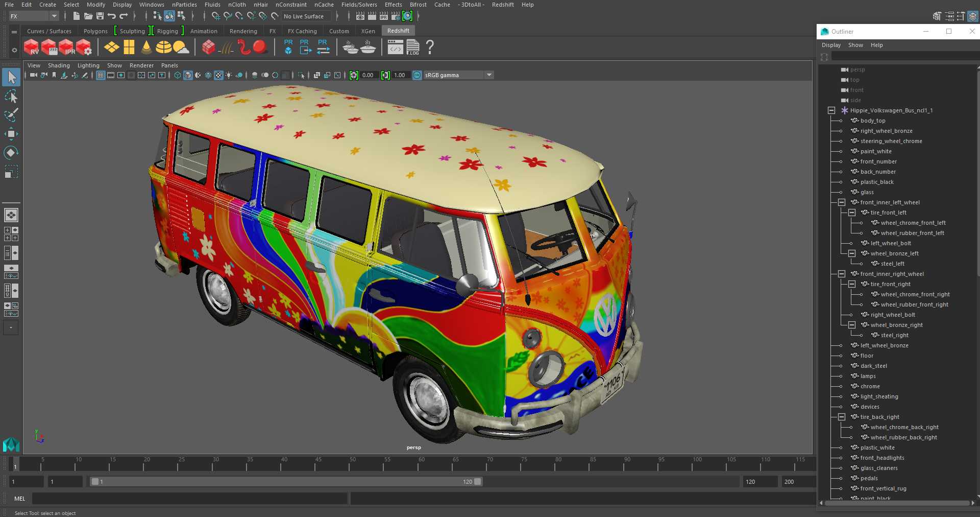Image resolution: width=980 pixels, height=517 pixels.
Task: Open the viewport Shading menu
Action: [59, 65]
